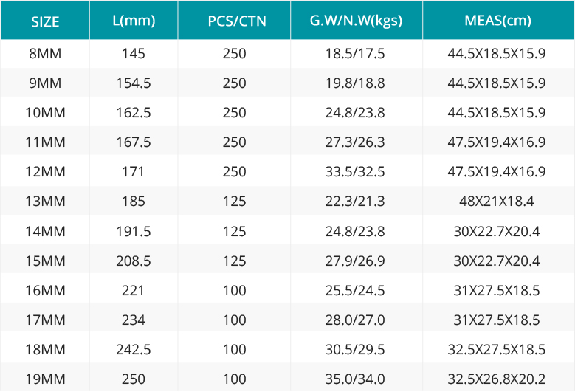Click the 33.5/32.5 weight cell
Image resolution: width=575 pixels, height=392 pixels.
tap(357, 171)
